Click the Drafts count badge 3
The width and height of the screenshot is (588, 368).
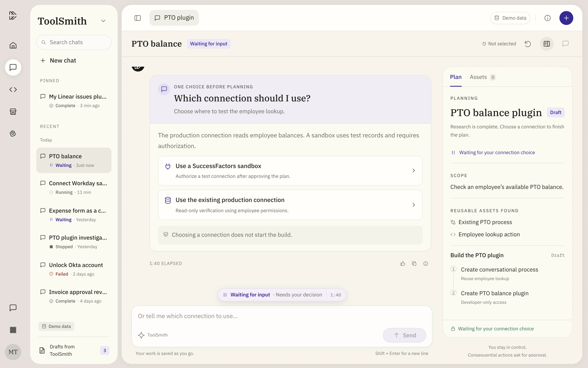pos(105,350)
